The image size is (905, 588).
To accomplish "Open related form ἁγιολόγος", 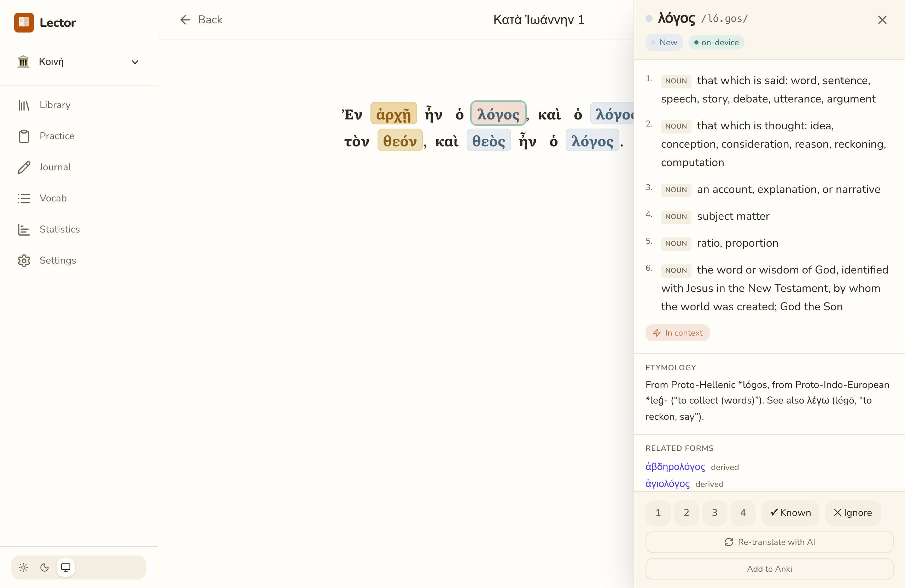I will click(x=668, y=483).
